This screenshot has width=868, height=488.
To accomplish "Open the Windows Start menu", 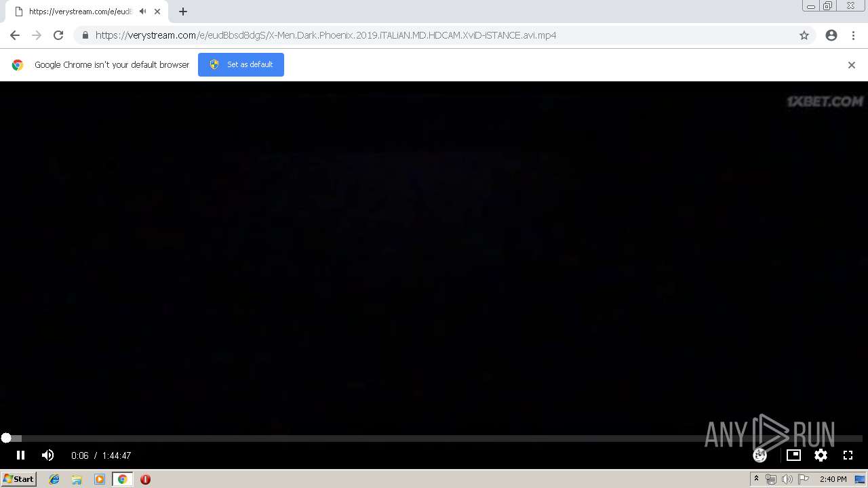I will tap(18, 479).
